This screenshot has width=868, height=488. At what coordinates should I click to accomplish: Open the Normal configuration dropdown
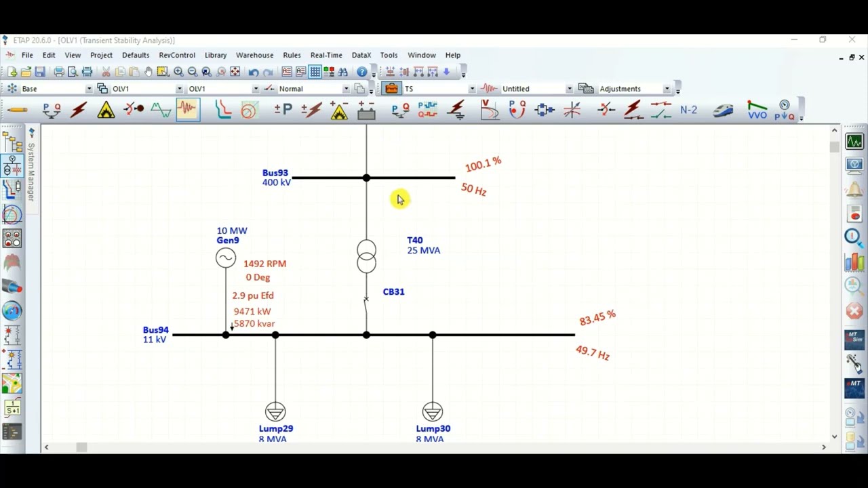pyautogui.click(x=346, y=89)
